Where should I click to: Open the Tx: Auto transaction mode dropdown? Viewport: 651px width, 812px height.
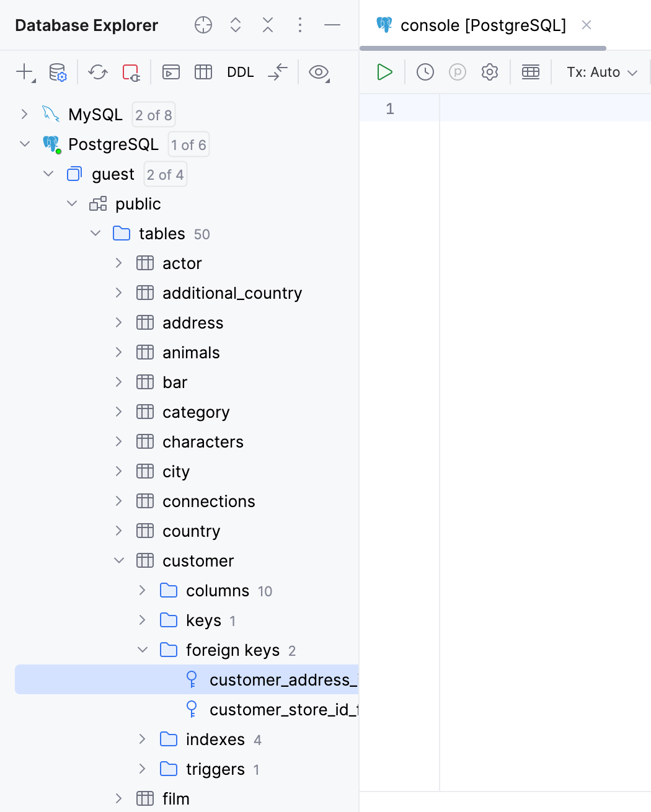tap(600, 72)
